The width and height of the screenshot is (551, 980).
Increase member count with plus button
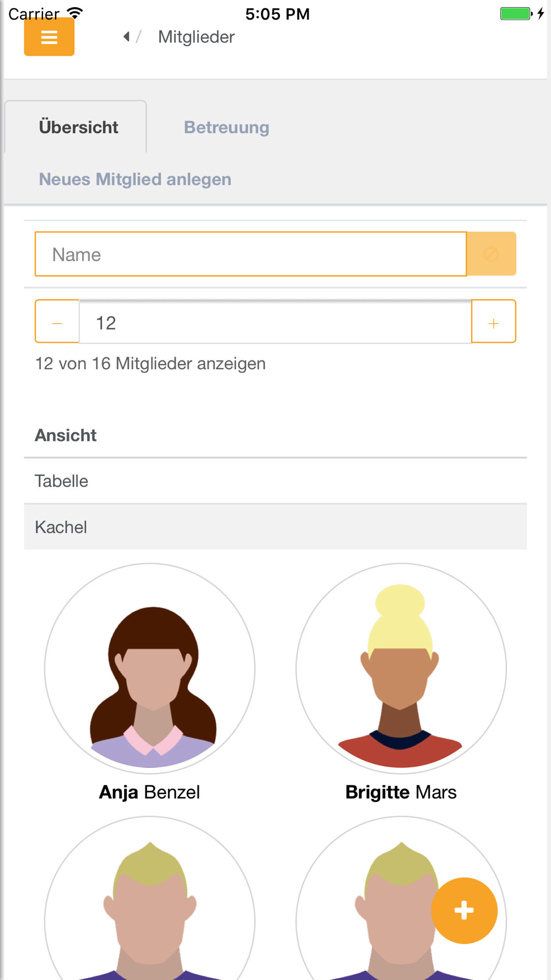[x=494, y=322]
